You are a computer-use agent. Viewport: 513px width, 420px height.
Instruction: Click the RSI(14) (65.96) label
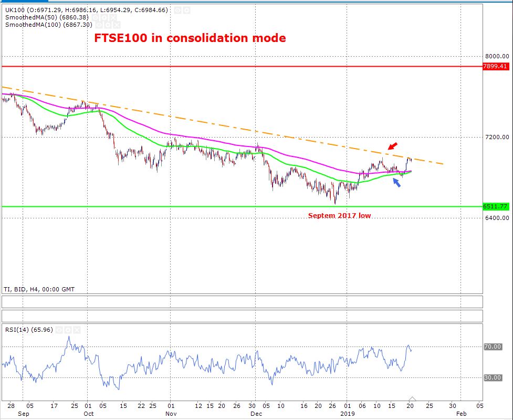pos(29,330)
